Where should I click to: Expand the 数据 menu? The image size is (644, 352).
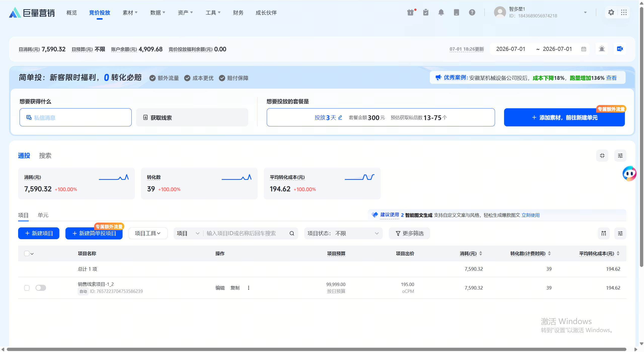pos(158,13)
